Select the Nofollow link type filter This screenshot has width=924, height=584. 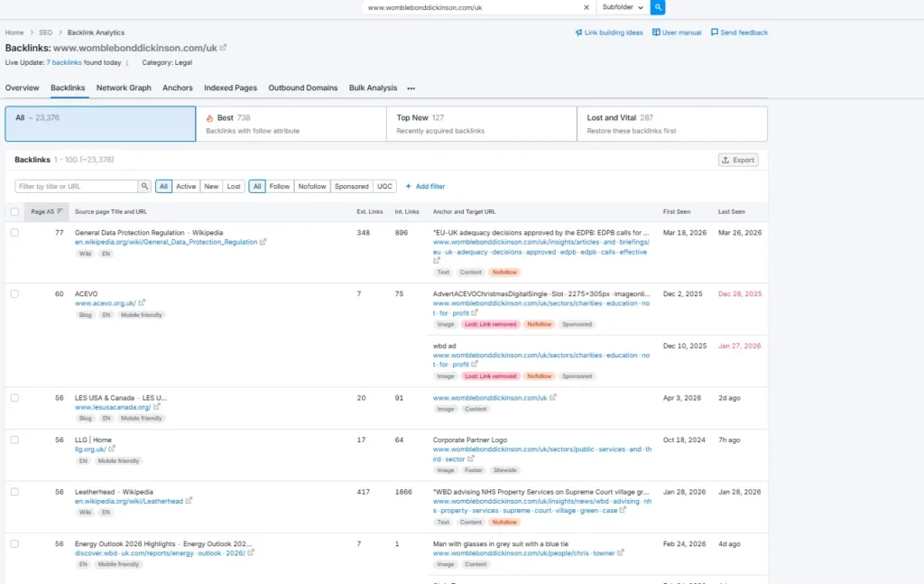pos(311,186)
